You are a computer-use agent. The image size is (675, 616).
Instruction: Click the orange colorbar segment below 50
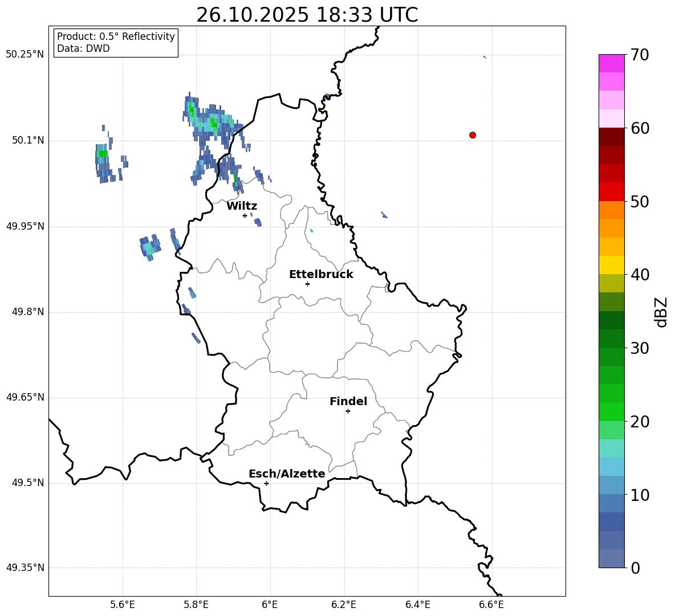pyautogui.click(x=612, y=210)
